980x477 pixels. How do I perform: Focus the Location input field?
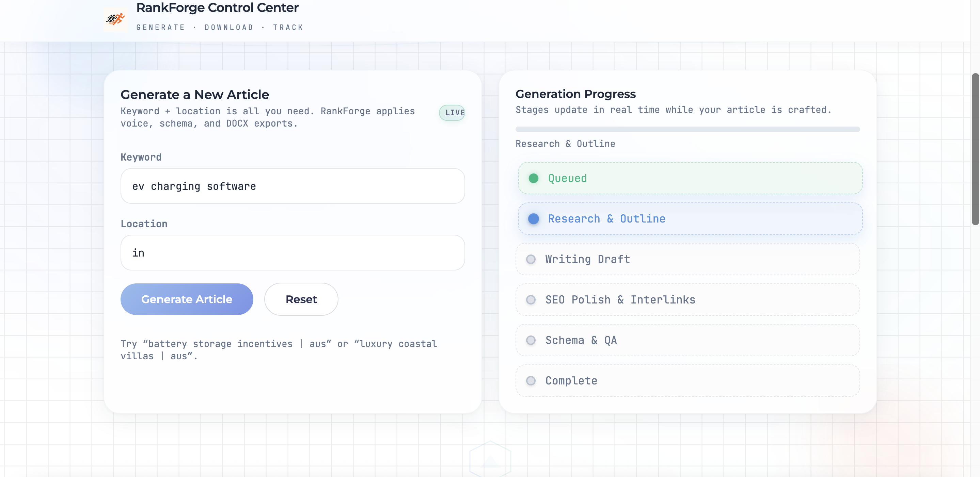coord(292,253)
